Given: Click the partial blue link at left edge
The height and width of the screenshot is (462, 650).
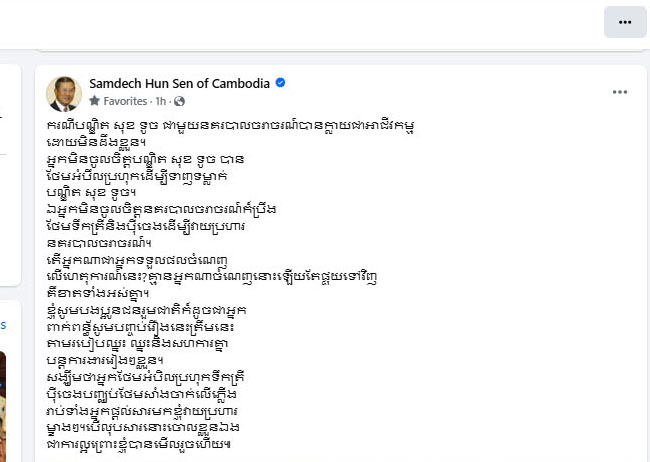Looking at the screenshot, I should coord(3,325).
